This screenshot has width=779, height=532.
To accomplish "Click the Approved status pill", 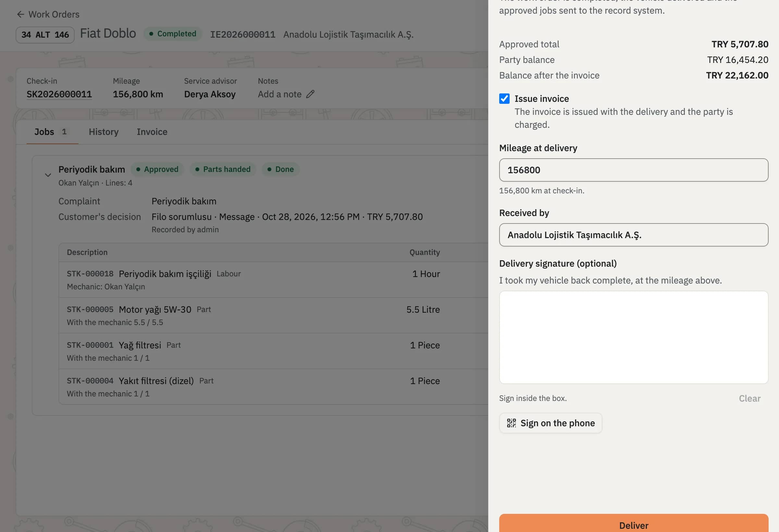I will click(157, 169).
